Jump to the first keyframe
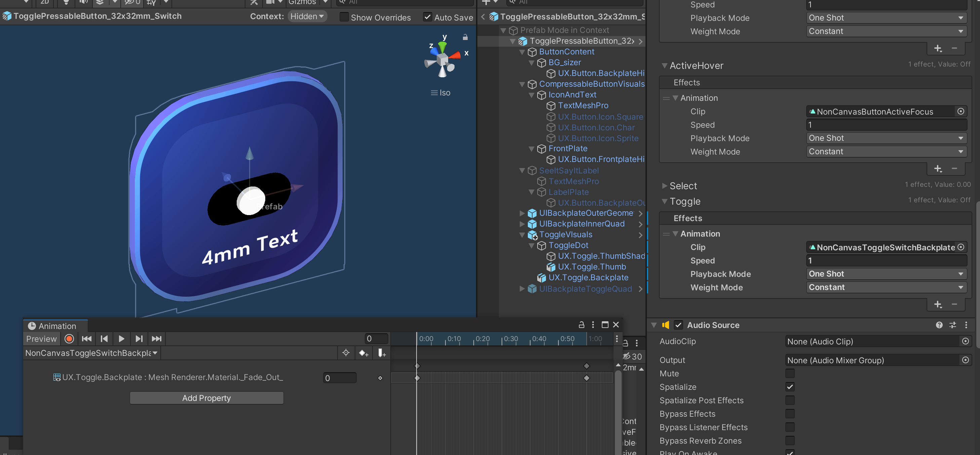Image resolution: width=980 pixels, height=455 pixels. tap(86, 339)
